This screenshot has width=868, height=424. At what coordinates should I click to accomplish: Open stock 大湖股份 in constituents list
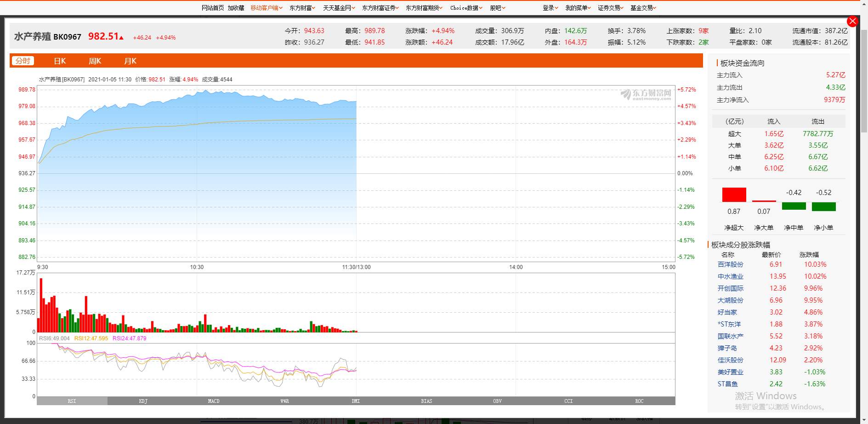pos(730,300)
